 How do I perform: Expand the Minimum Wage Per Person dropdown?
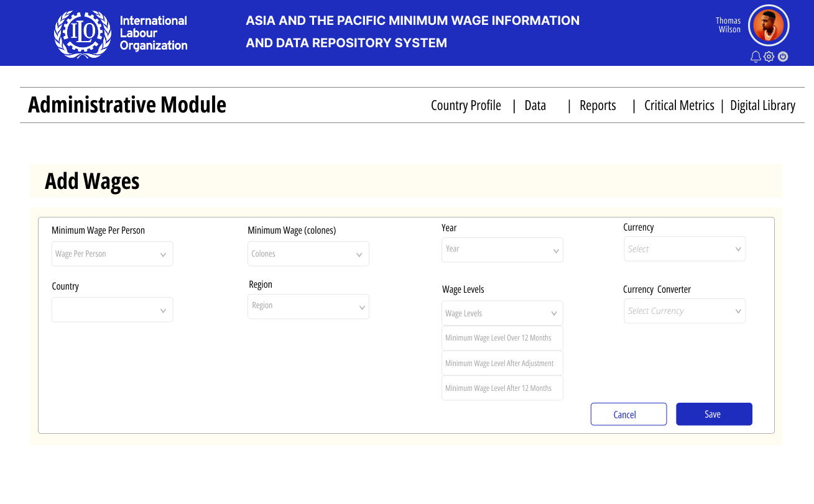pos(112,254)
